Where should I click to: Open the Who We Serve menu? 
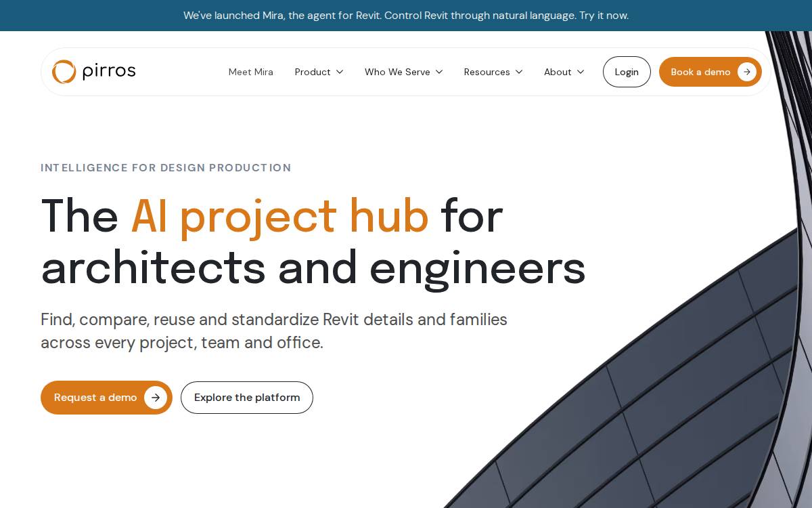tap(404, 72)
